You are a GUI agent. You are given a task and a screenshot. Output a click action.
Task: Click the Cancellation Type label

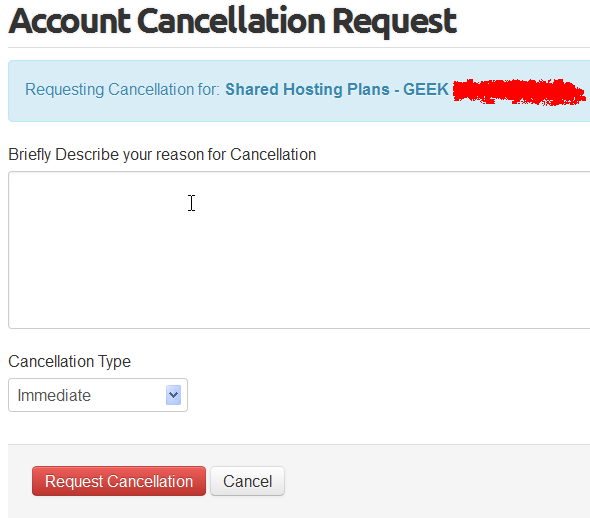click(70, 362)
